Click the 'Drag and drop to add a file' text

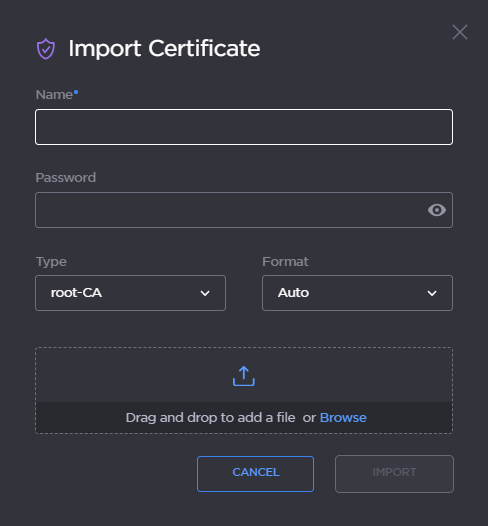(x=210, y=418)
